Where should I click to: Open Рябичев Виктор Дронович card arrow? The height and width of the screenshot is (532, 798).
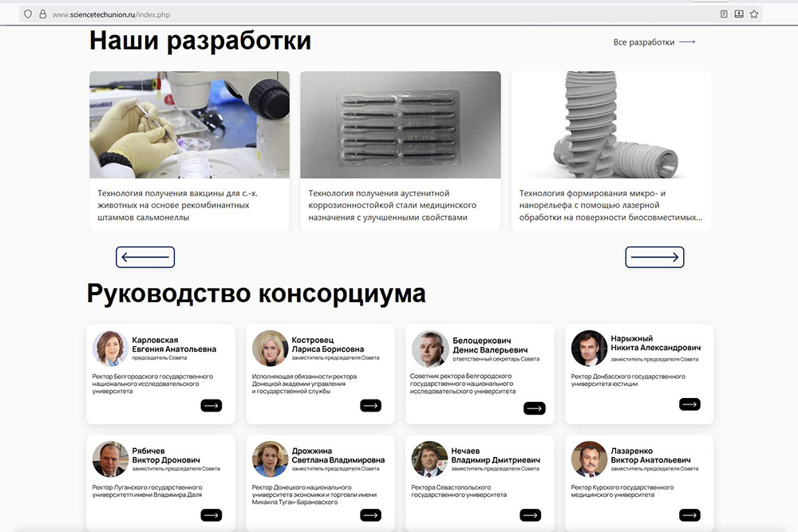coord(211,514)
